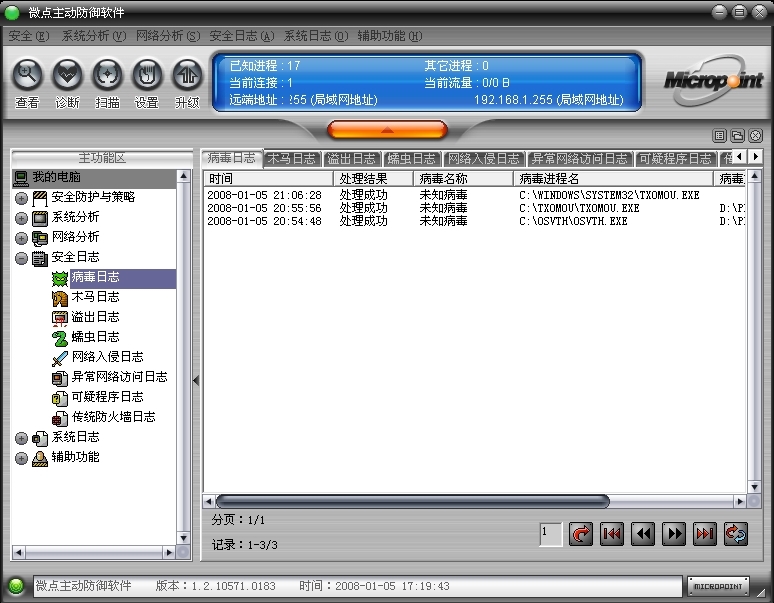
Task: Open the 辅助功能(H) menu
Action: click(390, 36)
